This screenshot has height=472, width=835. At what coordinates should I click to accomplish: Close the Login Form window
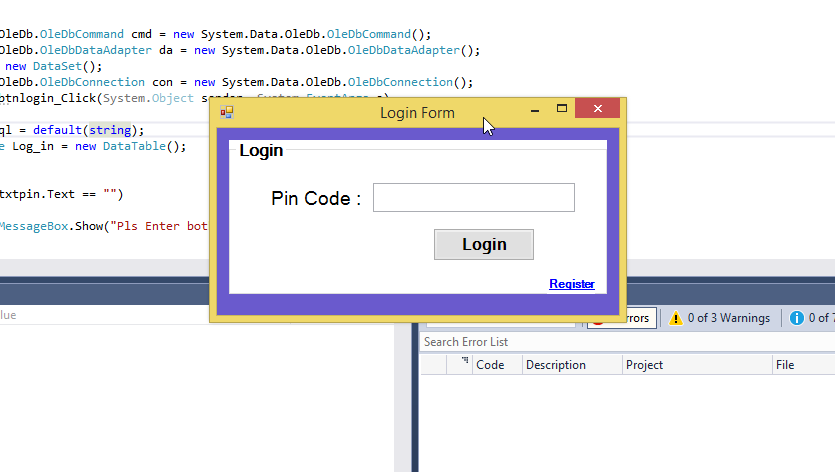click(598, 109)
